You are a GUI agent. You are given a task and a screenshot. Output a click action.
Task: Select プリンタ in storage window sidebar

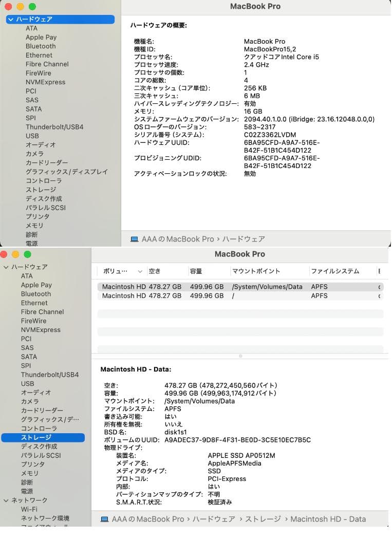pyautogui.click(x=32, y=465)
